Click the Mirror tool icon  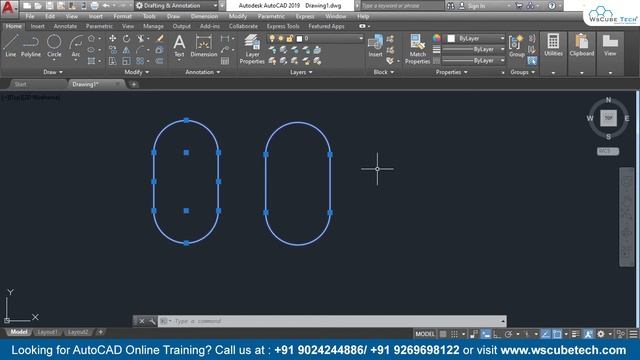pyautogui.click(x=127, y=50)
